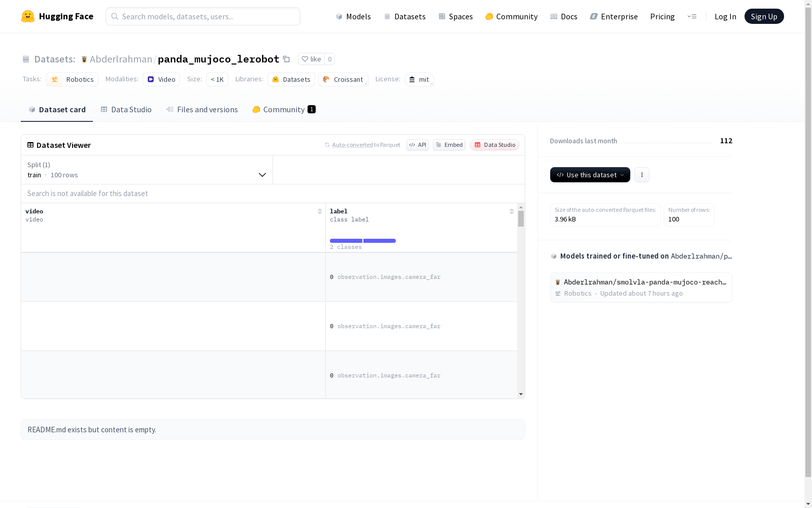Open the smolvla-panda-mujoco-reach model card
Screen dimensions: 812x508
point(641,288)
